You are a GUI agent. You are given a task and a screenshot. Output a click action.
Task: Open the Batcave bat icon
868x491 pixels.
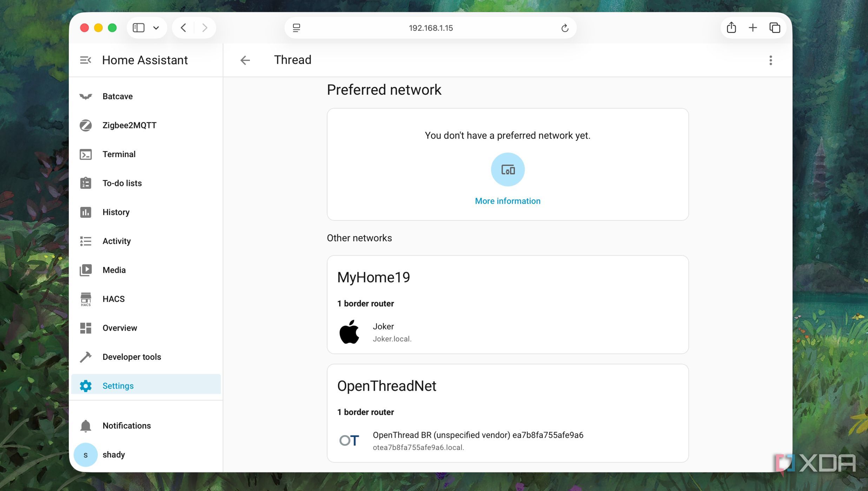tap(85, 96)
